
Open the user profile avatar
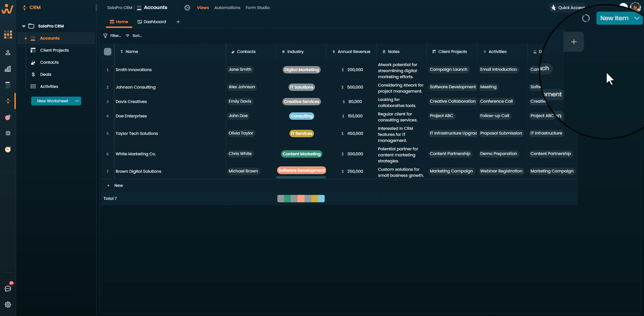(x=635, y=7)
